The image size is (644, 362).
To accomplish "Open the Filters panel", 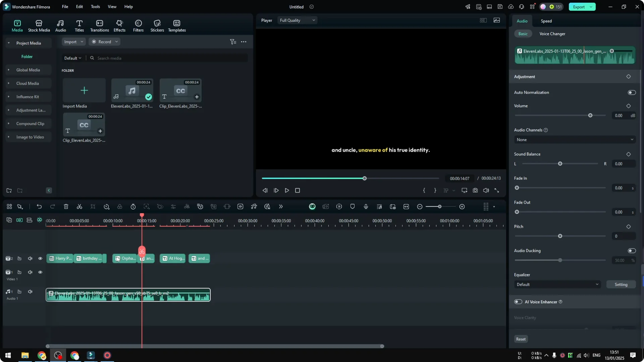I will pos(138,26).
